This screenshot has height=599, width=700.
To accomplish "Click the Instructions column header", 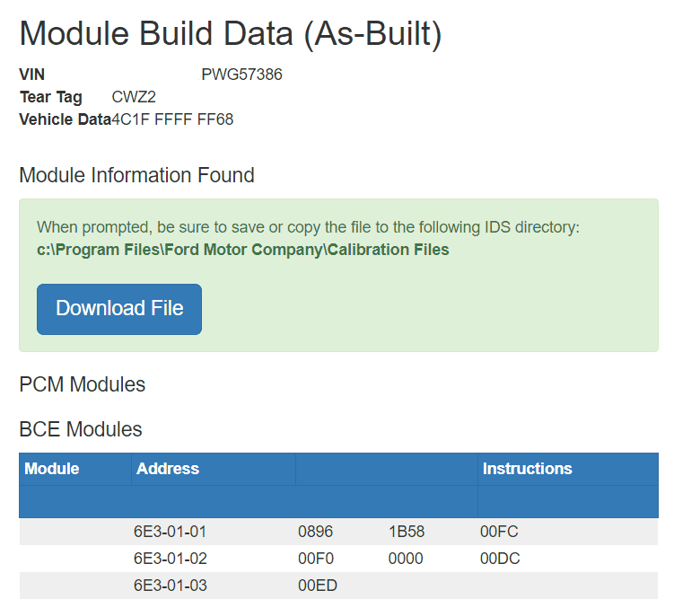I will click(527, 469).
